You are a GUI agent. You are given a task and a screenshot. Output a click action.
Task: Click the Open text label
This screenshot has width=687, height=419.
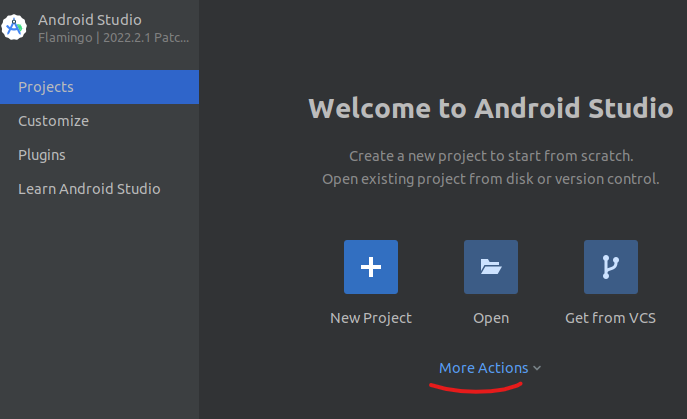pyautogui.click(x=490, y=318)
